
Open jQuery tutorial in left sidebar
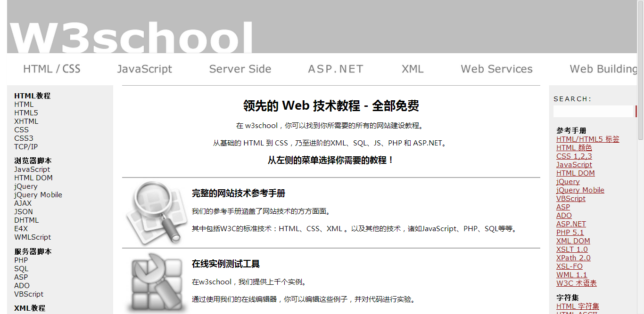pyautogui.click(x=26, y=186)
